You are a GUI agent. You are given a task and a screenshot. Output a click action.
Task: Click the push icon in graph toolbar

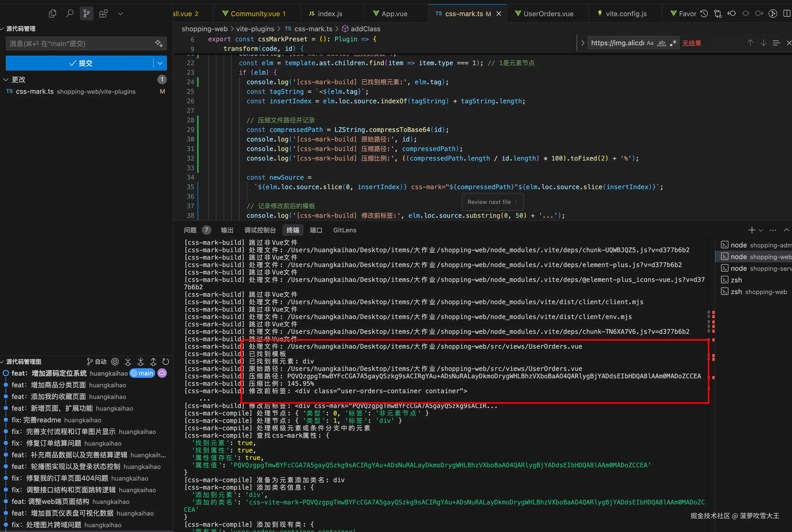pos(153,362)
